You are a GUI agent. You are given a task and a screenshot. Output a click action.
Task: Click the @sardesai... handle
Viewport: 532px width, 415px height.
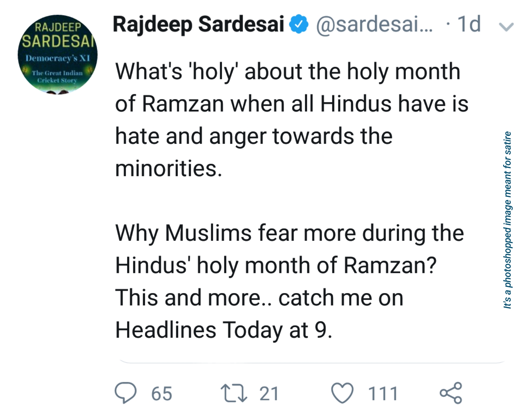coord(374,25)
